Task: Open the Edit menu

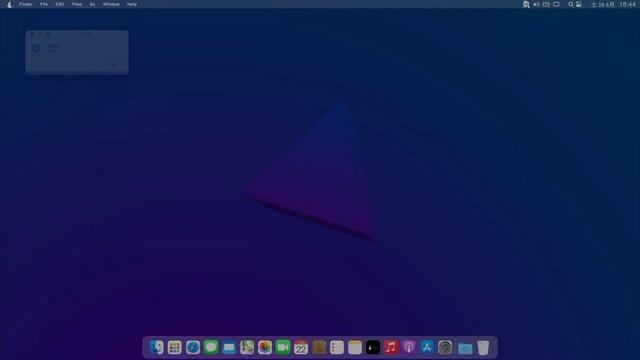Action: click(x=60, y=4)
